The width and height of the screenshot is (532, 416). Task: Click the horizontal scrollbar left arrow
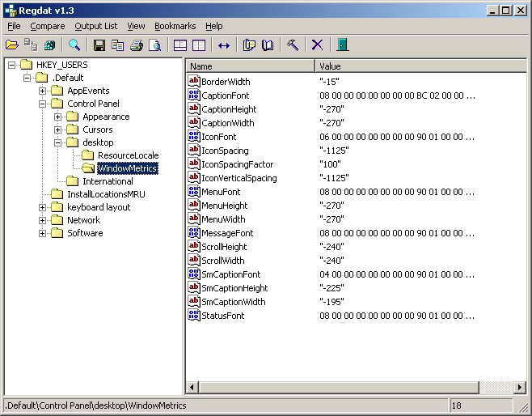coord(192,387)
